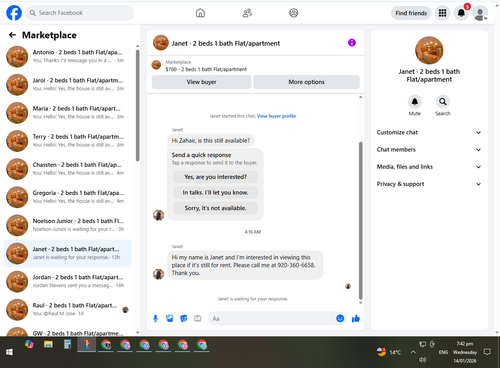Click the chat messages scrollbar
The height and width of the screenshot is (368, 500).
[360, 221]
